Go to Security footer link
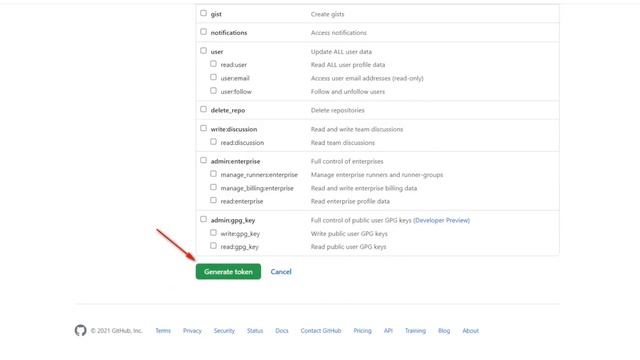640x360 pixels. pos(224,331)
